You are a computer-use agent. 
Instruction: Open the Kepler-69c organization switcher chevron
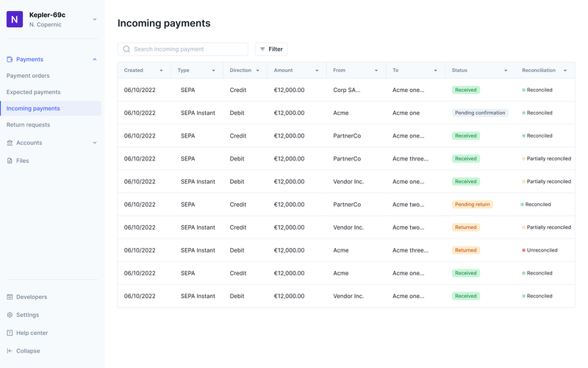click(x=95, y=19)
